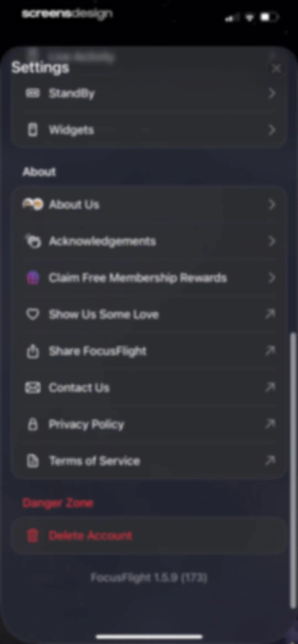
Task: Tap the About Us avatars icon
Action: coord(33,204)
